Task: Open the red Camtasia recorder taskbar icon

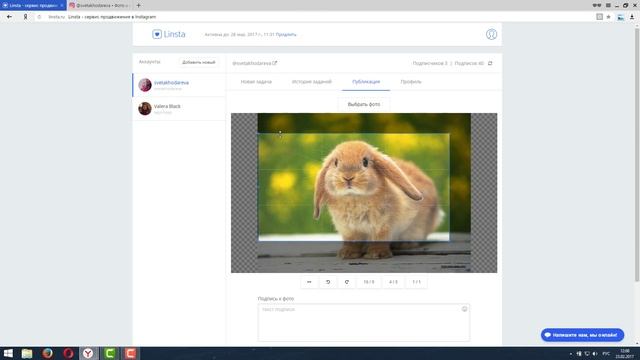Action: 130,353
